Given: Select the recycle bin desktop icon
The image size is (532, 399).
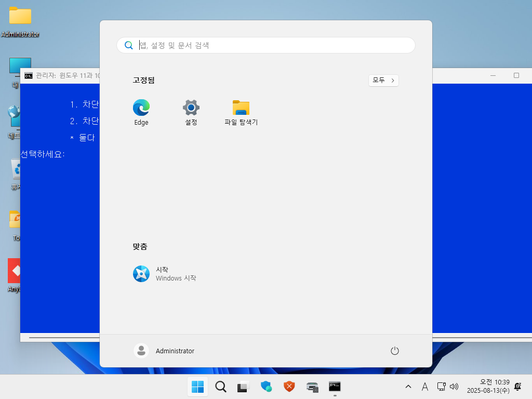Looking at the screenshot, I should click(16, 174).
